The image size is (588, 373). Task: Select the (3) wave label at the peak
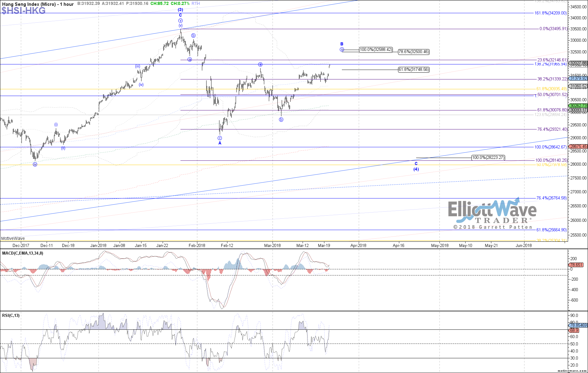tap(180, 10)
